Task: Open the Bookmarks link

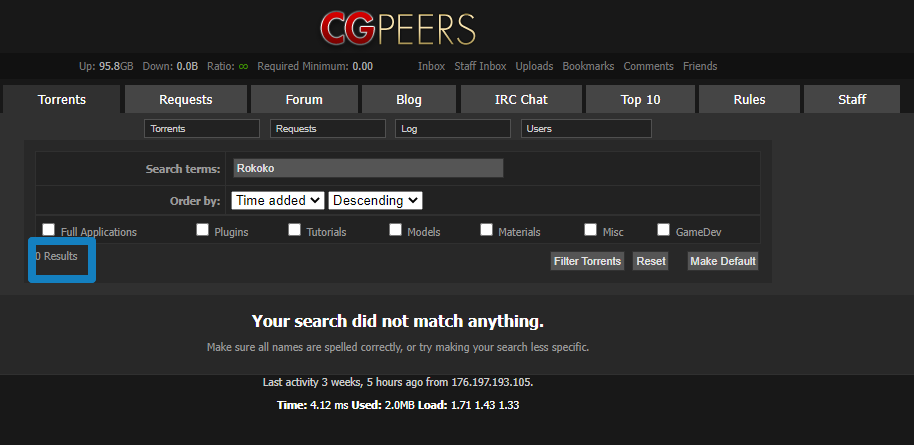Action: coord(588,66)
